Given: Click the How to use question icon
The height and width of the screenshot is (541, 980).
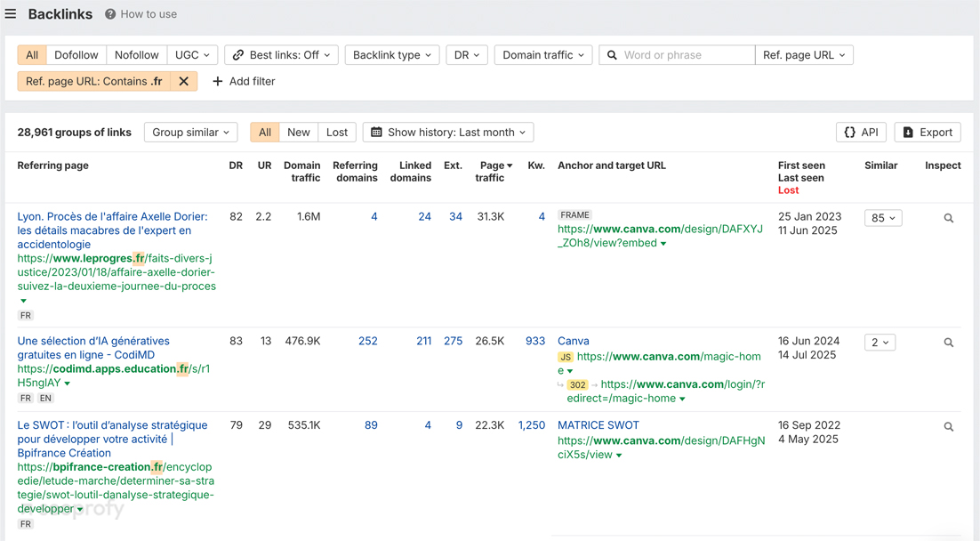Looking at the screenshot, I should click(110, 13).
